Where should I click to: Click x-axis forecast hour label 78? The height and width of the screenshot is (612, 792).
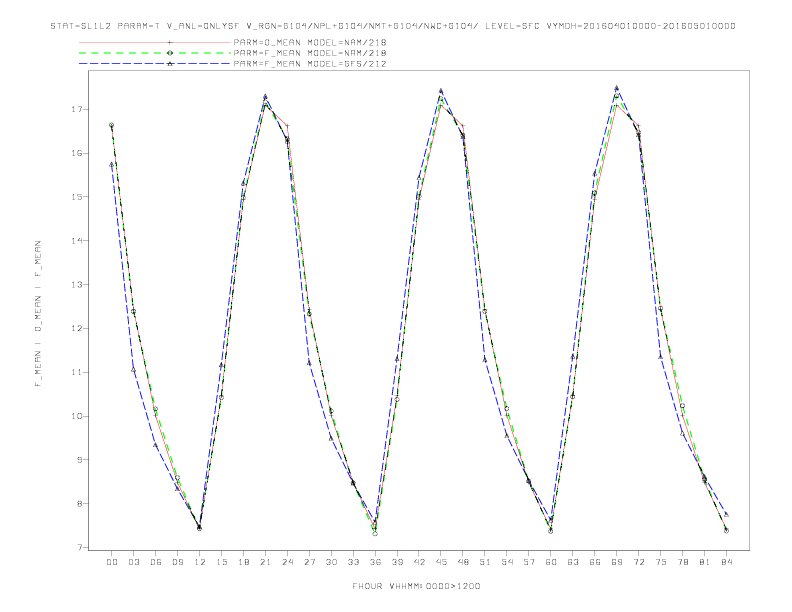pyautogui.click(x=682, y=562)
